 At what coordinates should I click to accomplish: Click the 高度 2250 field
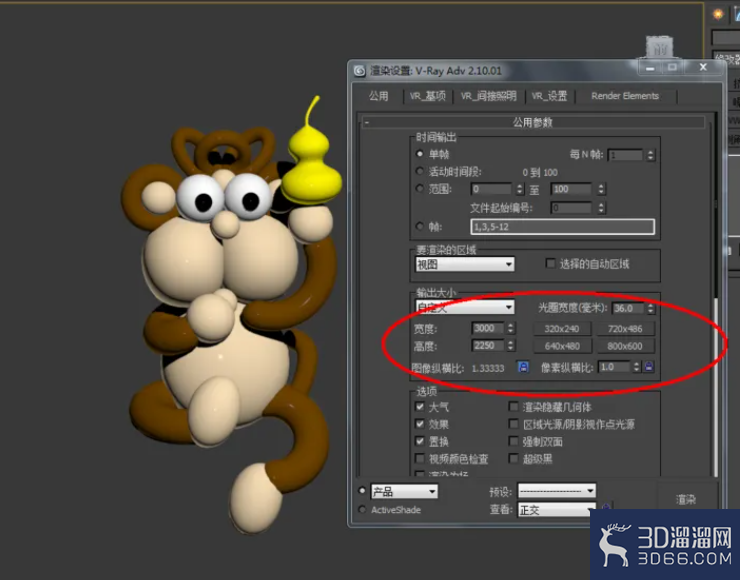(488, 345)
